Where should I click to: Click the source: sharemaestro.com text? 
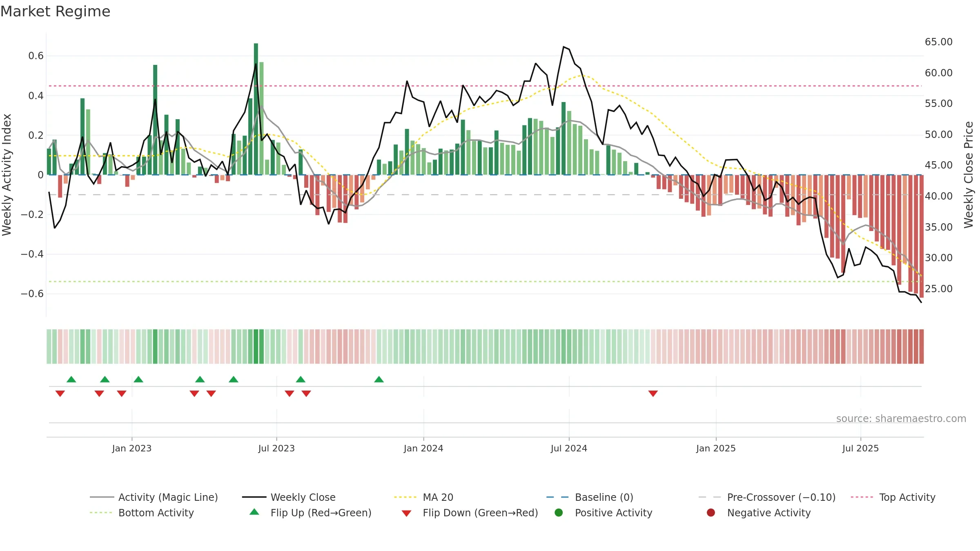click(x=901, y=418)
